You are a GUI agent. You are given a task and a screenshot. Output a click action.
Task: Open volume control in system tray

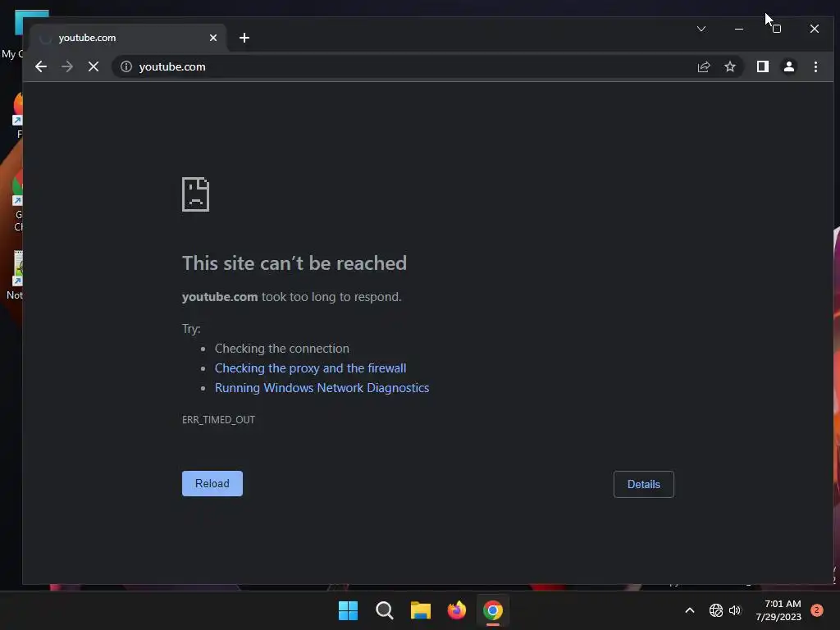coord(735,610)
